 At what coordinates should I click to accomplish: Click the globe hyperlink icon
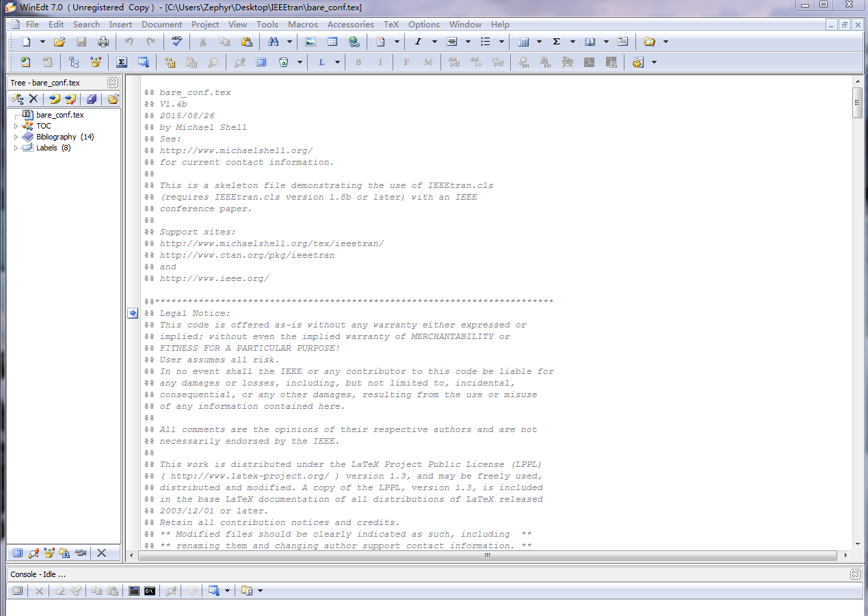(354, 42)
